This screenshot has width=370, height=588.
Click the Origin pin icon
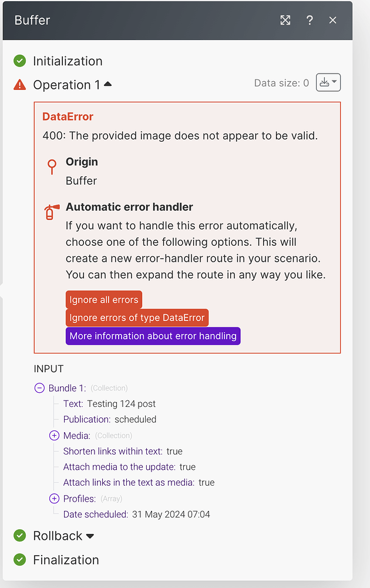point(52,167)
